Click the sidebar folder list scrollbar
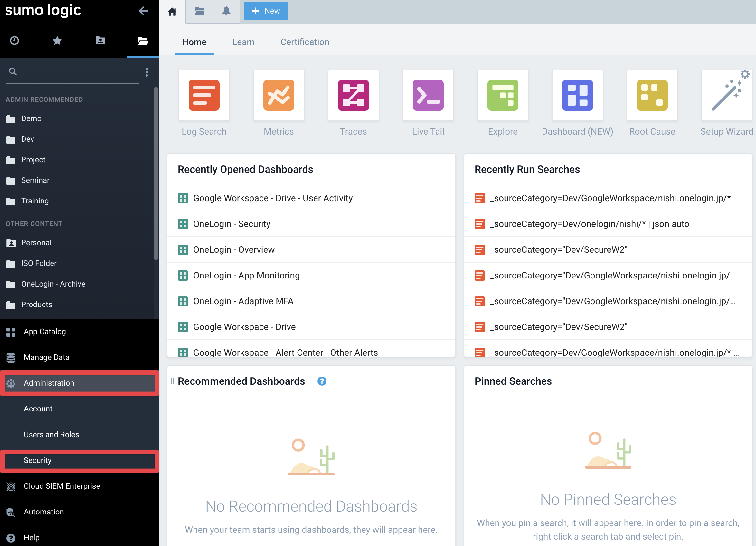The image size is (756, 546). [x=156, y=173]
